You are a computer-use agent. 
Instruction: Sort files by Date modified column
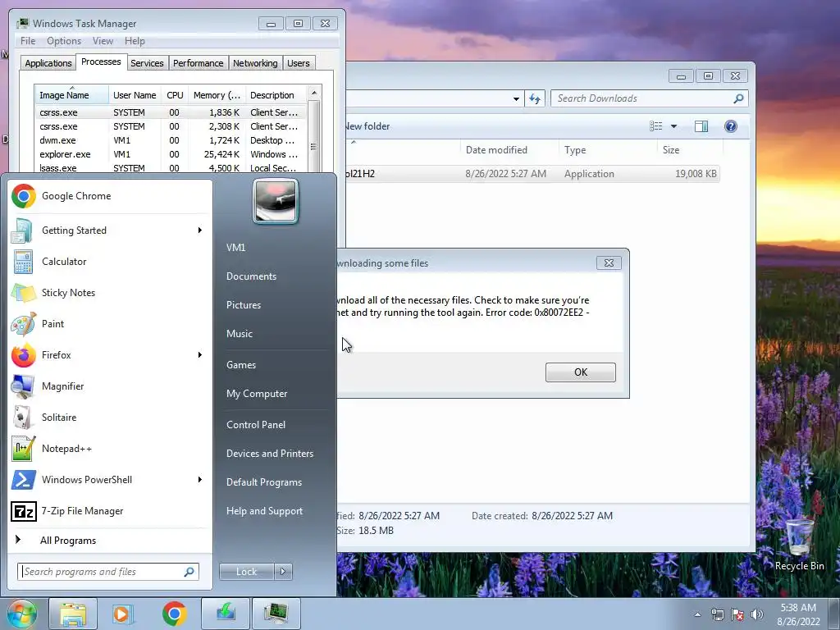pyautogui.click(x=509, y=150)
